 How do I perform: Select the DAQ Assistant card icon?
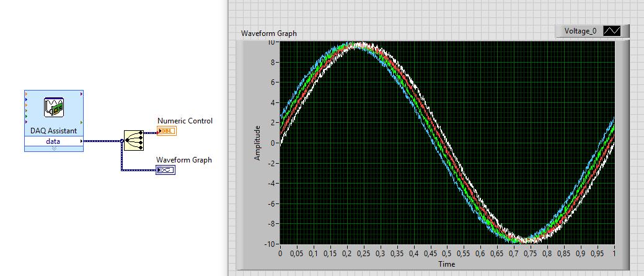(54, 107)
